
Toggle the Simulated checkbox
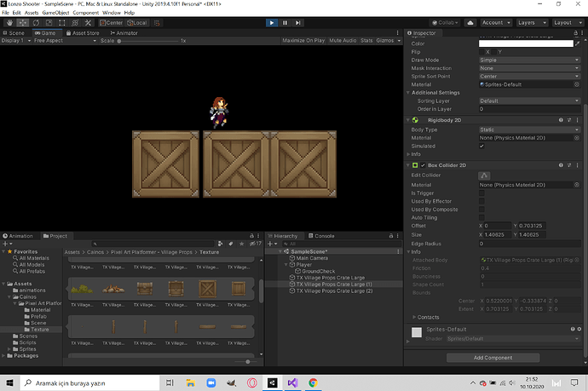click(481, 146)
